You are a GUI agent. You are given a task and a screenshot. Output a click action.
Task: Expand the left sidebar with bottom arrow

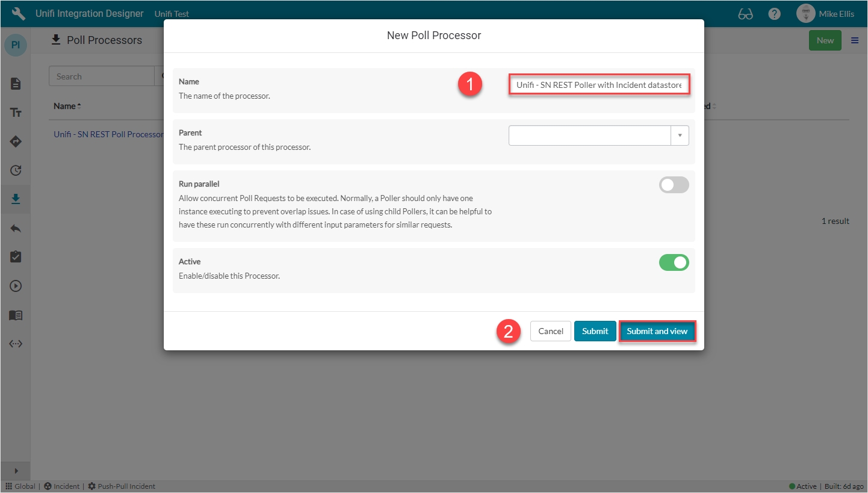point(16,471)
